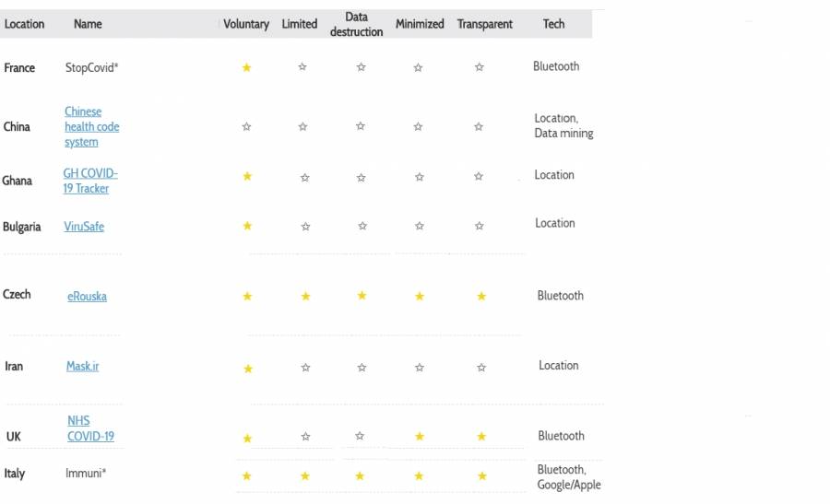Open the NHS COVID-19 link

(90, 428)
